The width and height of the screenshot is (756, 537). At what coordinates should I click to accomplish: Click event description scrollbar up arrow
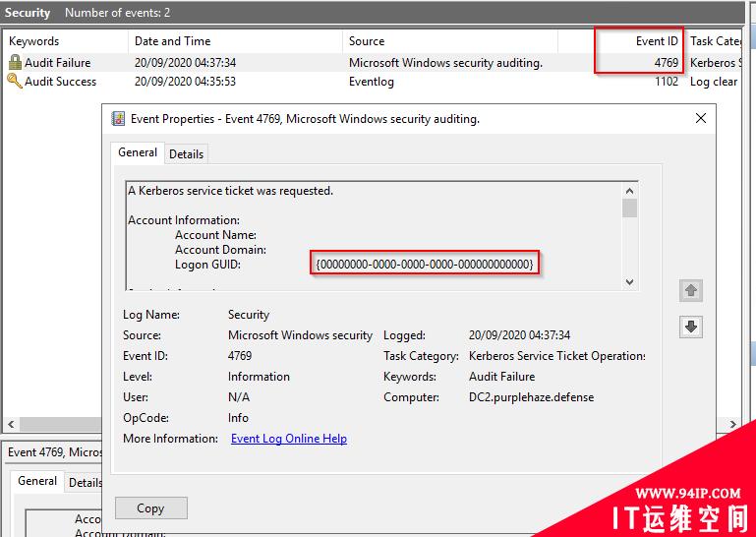(x=629, y=191)
